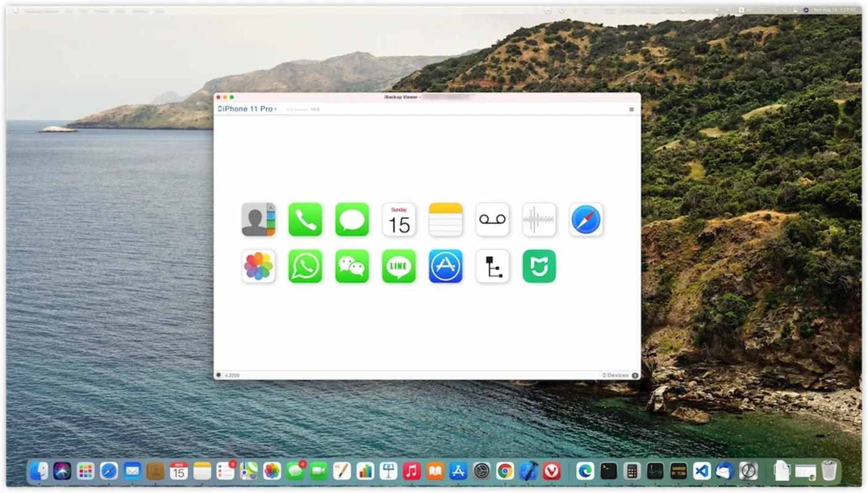This screenshot has height=493, width=868.
Task: Click the Devices button in status bar
Action: click(x=620, y=375)
